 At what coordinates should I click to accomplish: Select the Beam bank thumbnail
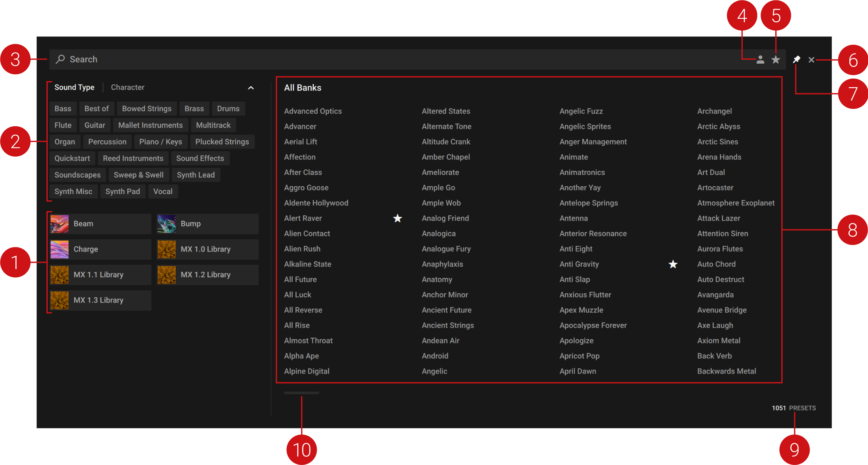pos(60,224)
